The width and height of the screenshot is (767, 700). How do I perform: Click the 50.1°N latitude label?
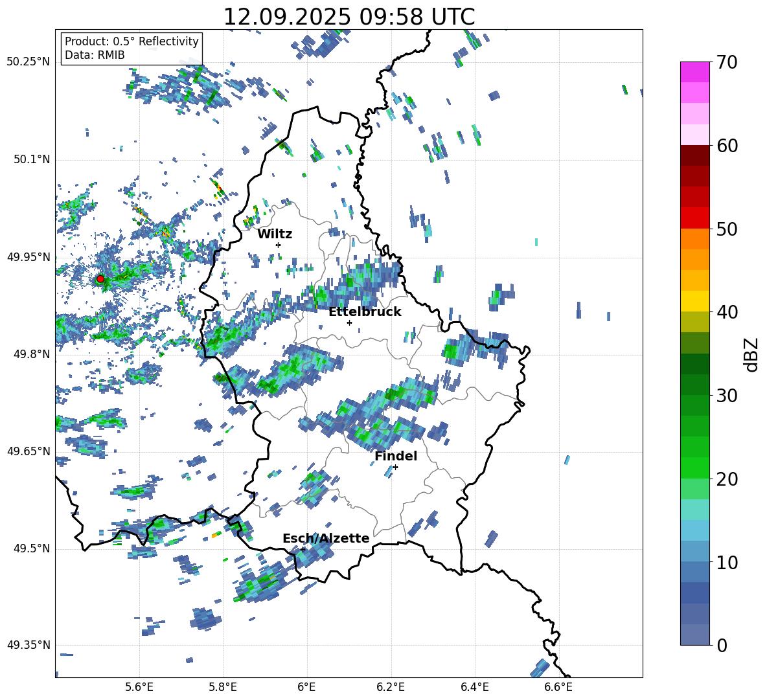coord(32,159)
